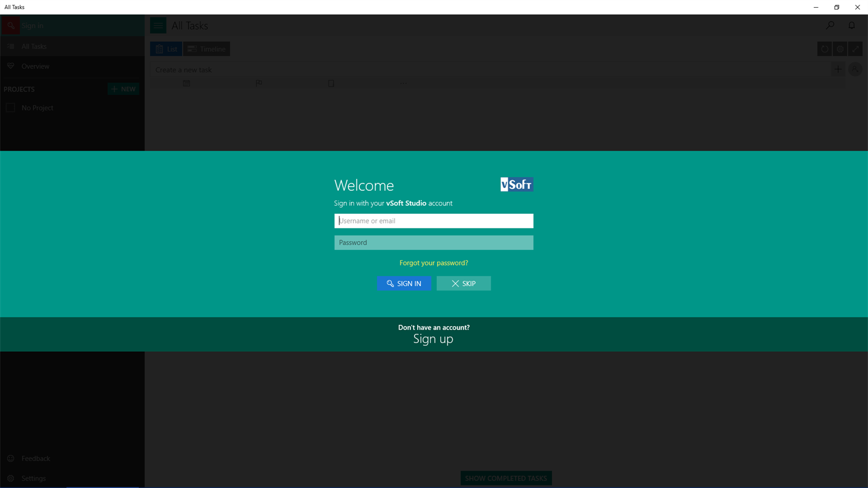This screenshot has height=488, width=868.
Task: Open the Sign up link
Action: [433, 339]
